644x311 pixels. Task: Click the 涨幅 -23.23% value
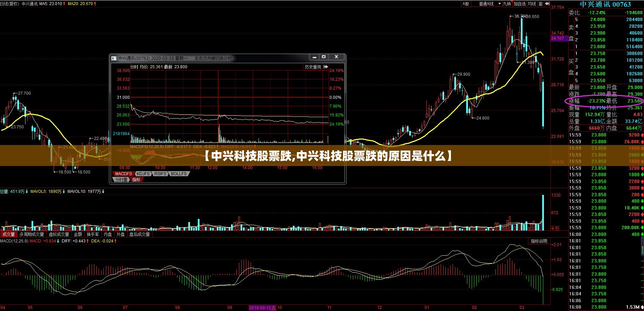coord(596,101)
